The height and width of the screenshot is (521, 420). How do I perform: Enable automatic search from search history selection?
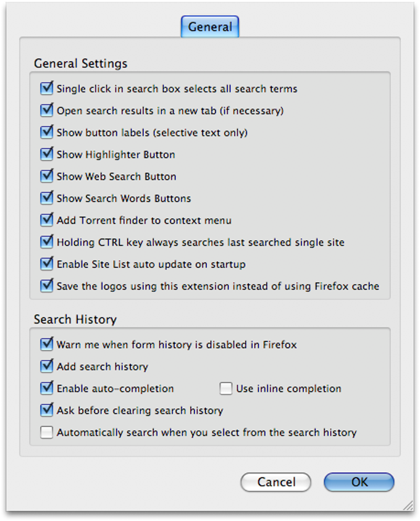pyautogui.click(x=46, y=432)
